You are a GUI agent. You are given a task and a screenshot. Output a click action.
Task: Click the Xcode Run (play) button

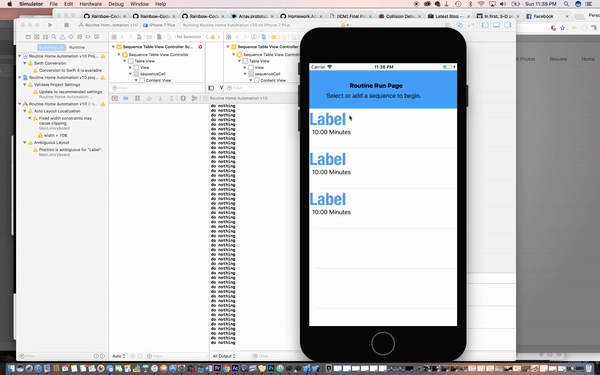50,25
